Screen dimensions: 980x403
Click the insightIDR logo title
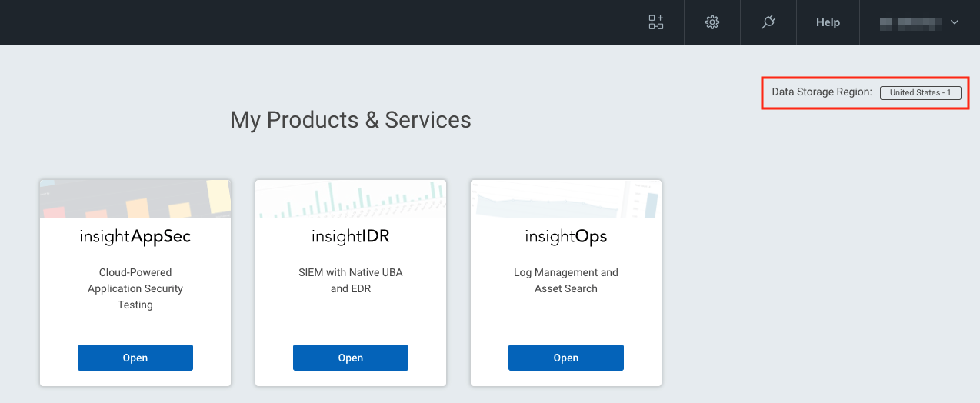(351, 237)
